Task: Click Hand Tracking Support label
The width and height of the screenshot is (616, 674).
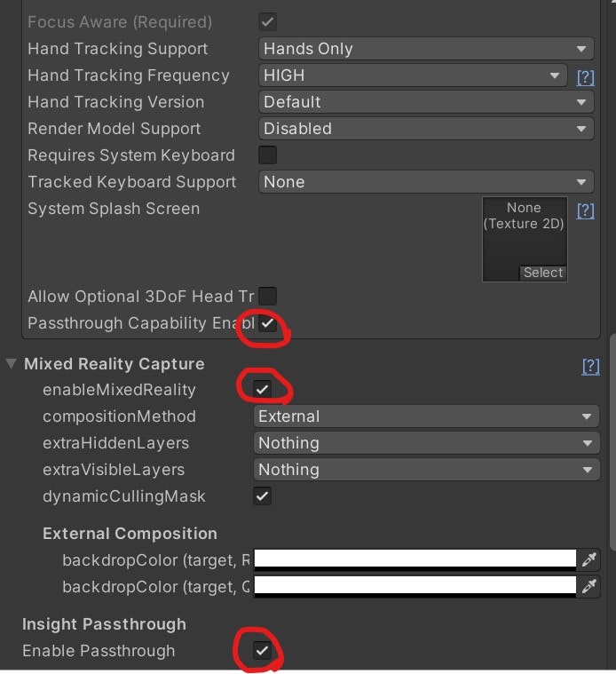Action: pos(118,49)
